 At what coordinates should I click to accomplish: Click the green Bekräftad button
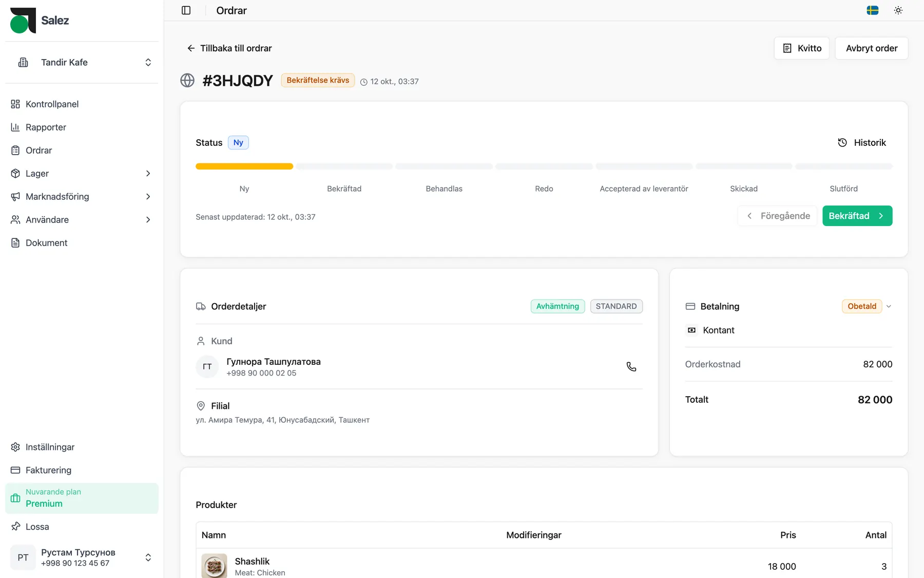coord(857,216)
